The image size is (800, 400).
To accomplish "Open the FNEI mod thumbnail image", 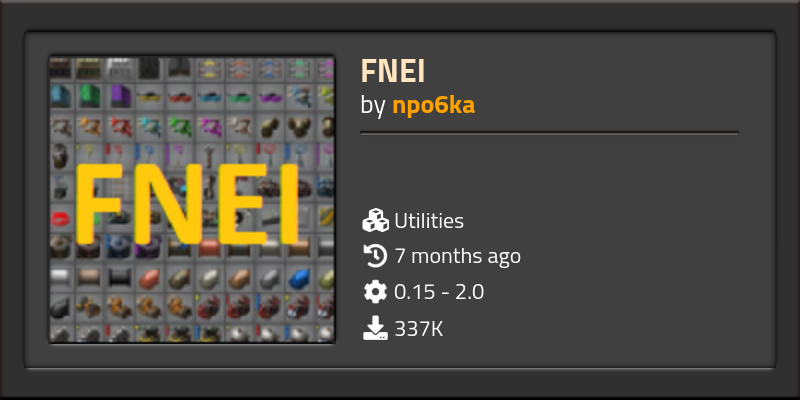I will click(192, 199).
